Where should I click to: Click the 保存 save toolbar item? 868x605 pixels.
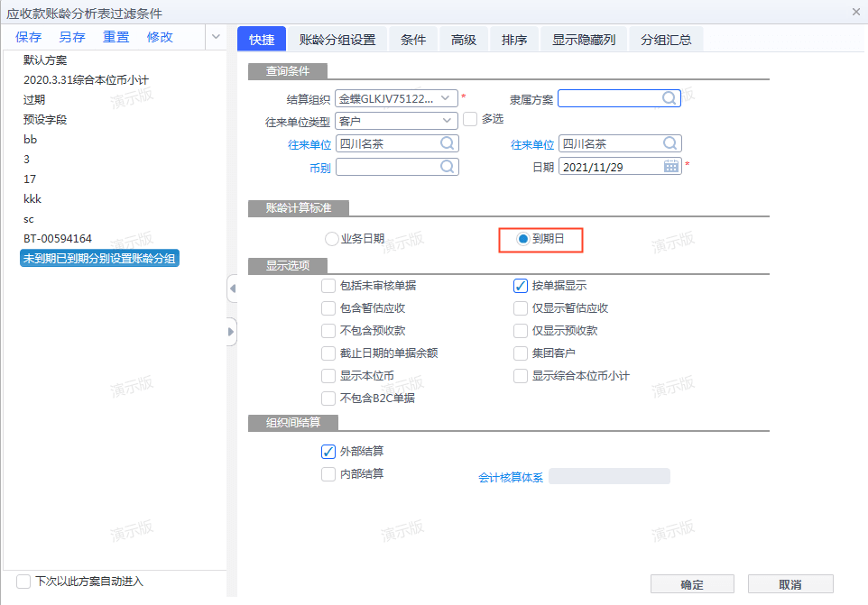[x=28, y=37]
